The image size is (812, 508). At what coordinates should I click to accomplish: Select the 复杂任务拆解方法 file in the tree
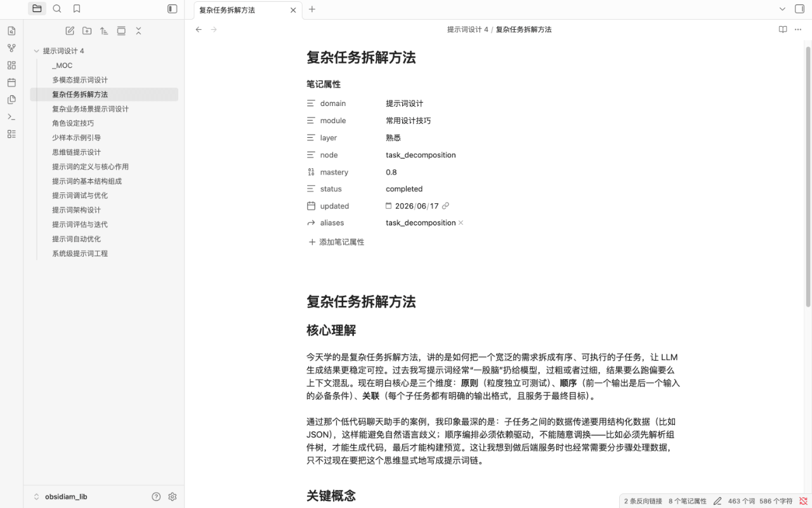(x=104, y=94)
